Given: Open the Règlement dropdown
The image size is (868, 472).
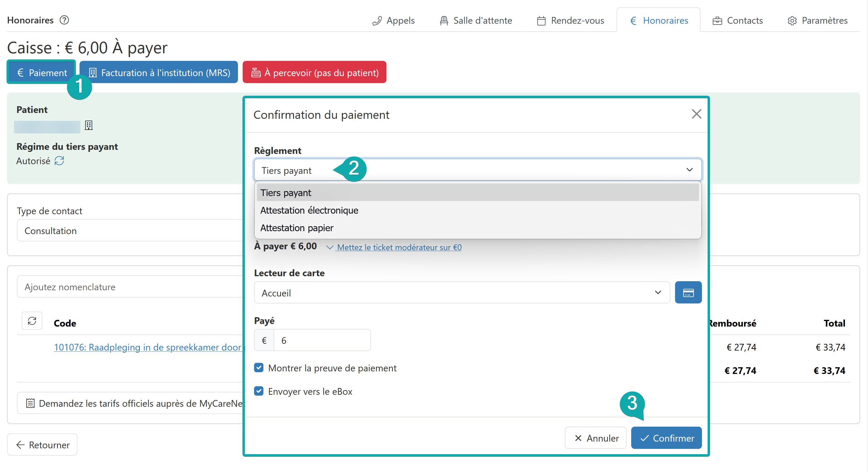Looking at the screenshot, I should [477, 170].
